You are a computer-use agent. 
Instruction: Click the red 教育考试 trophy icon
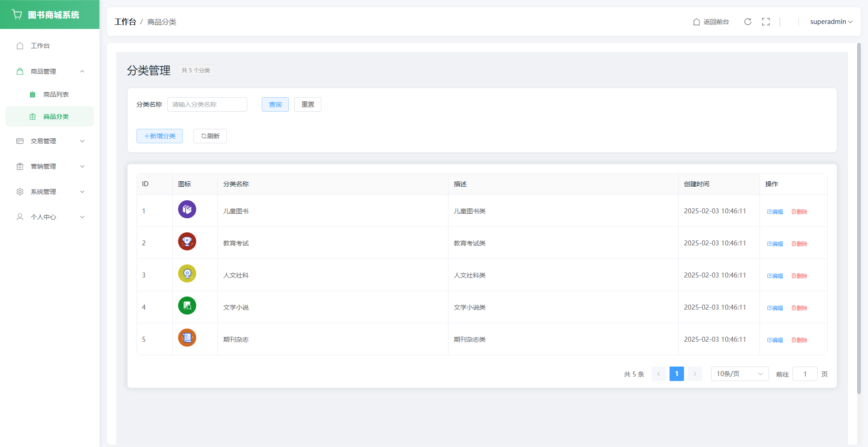[187, 241]
